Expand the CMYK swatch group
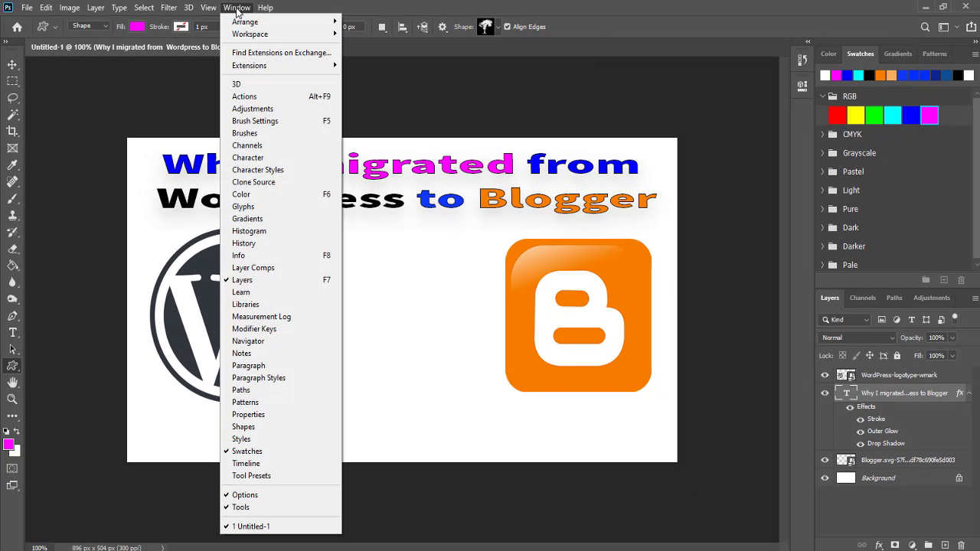The height and width of the screenshot is (551, 980). pos(822,135)
